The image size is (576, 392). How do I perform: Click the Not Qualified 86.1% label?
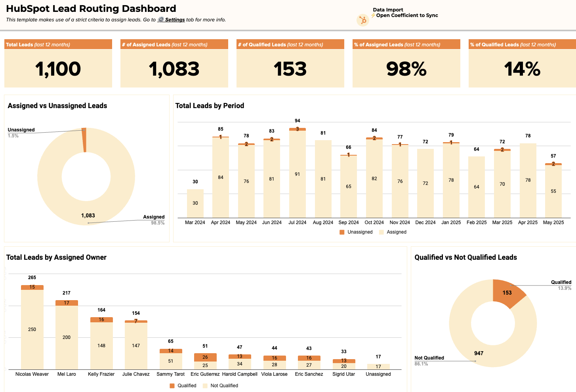click(429, 361)
